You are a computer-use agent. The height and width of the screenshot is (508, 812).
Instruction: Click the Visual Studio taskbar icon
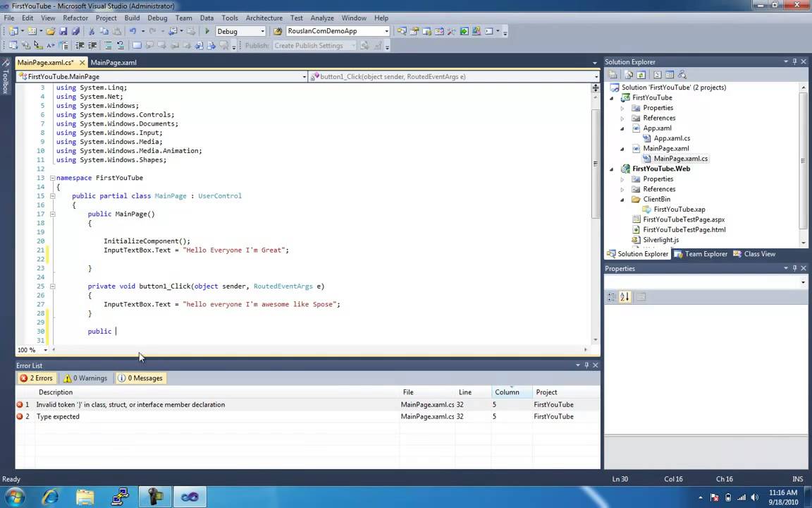pyautogui.click(x=190, y=497)
